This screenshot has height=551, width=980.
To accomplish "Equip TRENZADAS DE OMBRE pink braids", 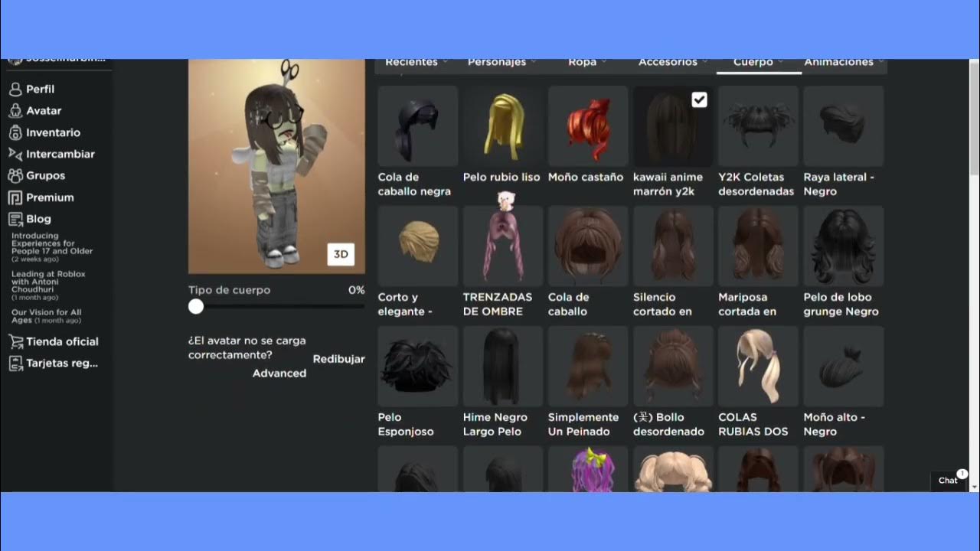I will pos(502,246).
